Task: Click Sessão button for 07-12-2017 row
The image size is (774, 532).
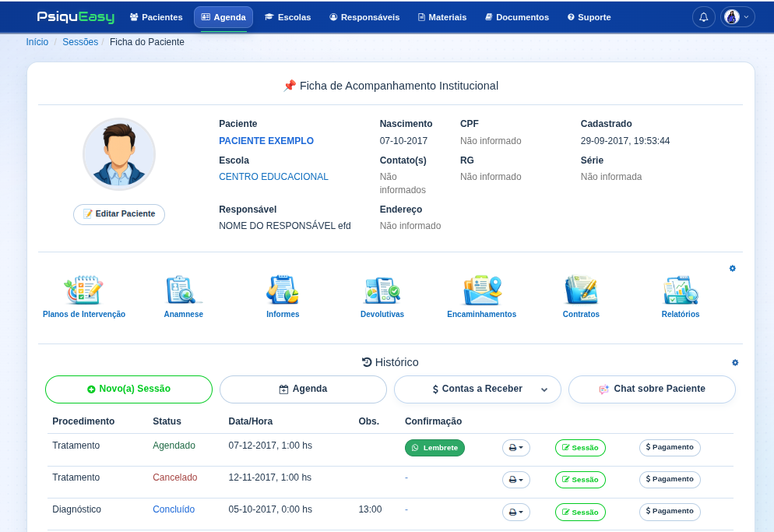Action: pyautogui.click(x=581, y=448)
